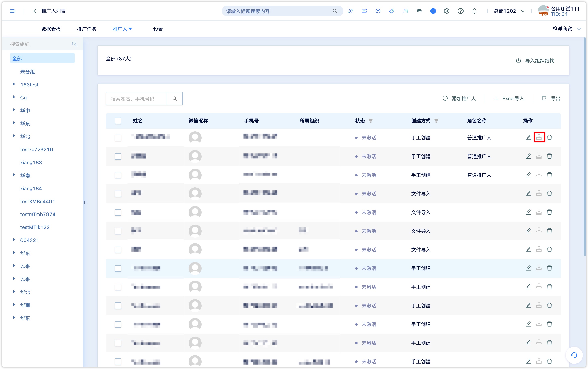Select xiang183 in the organization tree
Image resolution: width=588 pixels, height=369 pixels.
[x=31, y=163]
